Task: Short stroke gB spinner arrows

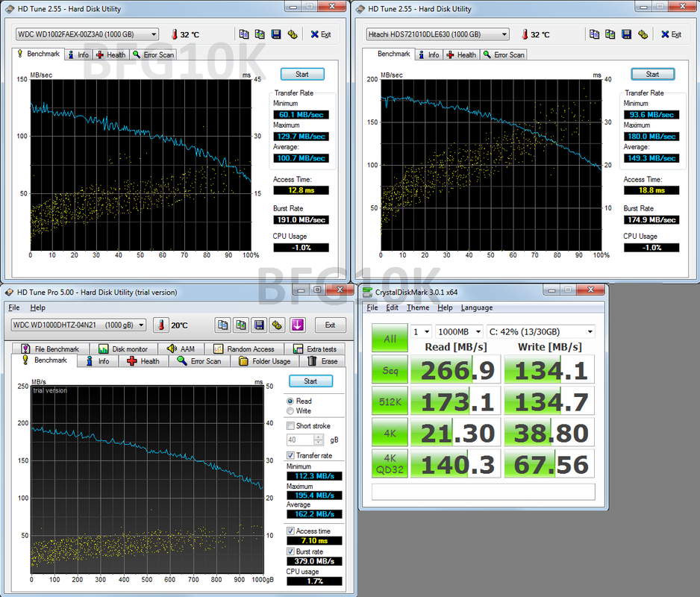Action: (319, 440)
